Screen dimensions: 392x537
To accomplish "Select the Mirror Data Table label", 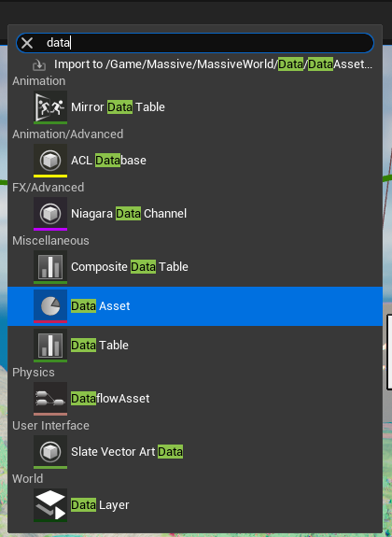I will (x=118, y=107).
